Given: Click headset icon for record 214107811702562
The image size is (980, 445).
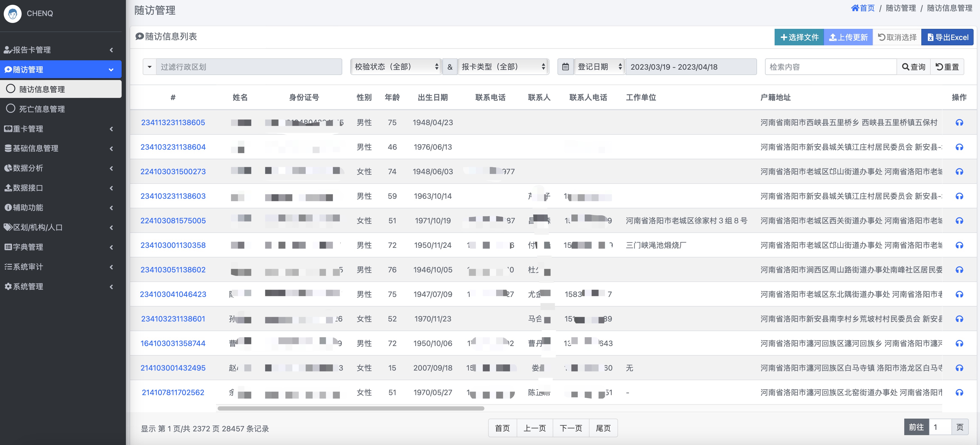Looking at the screenshot, I should (x=959, y=392).
